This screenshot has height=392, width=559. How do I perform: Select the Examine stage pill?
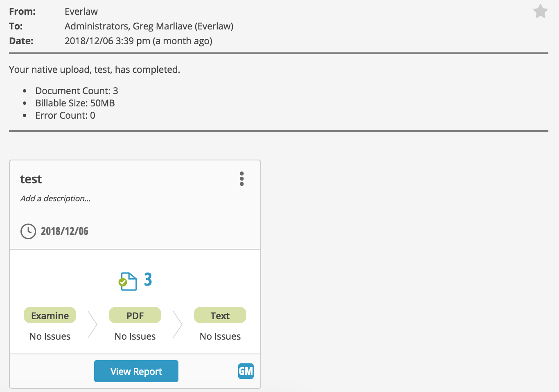[50, 315]
